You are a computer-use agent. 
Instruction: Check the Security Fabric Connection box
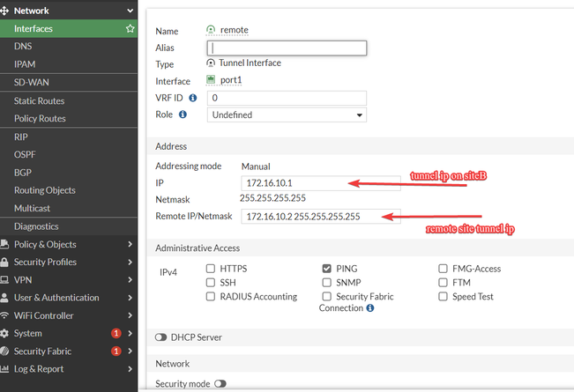coord(326,297)
